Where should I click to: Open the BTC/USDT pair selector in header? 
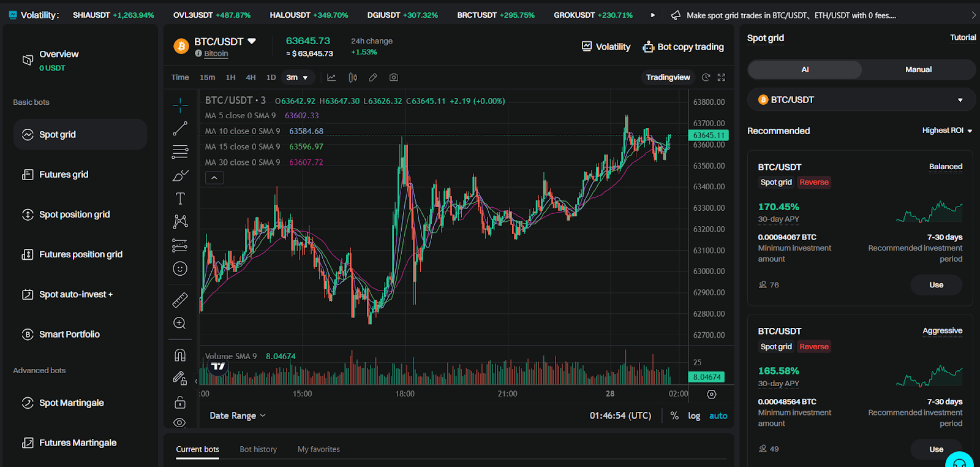click(225, 41)
